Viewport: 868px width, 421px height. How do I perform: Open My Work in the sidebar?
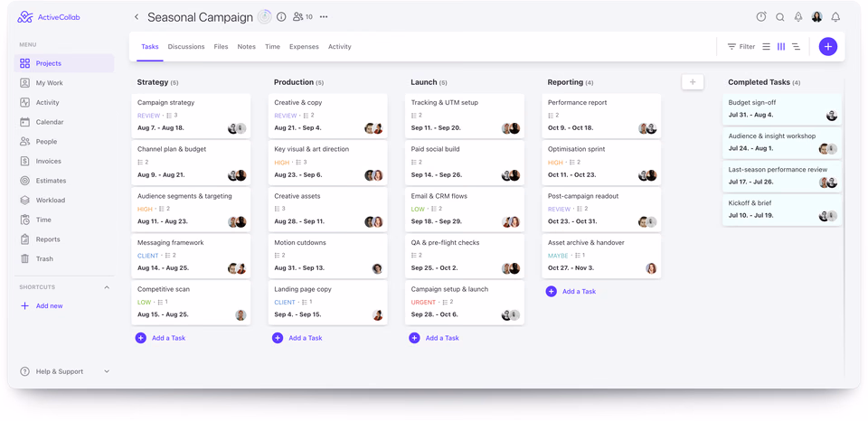64,83
